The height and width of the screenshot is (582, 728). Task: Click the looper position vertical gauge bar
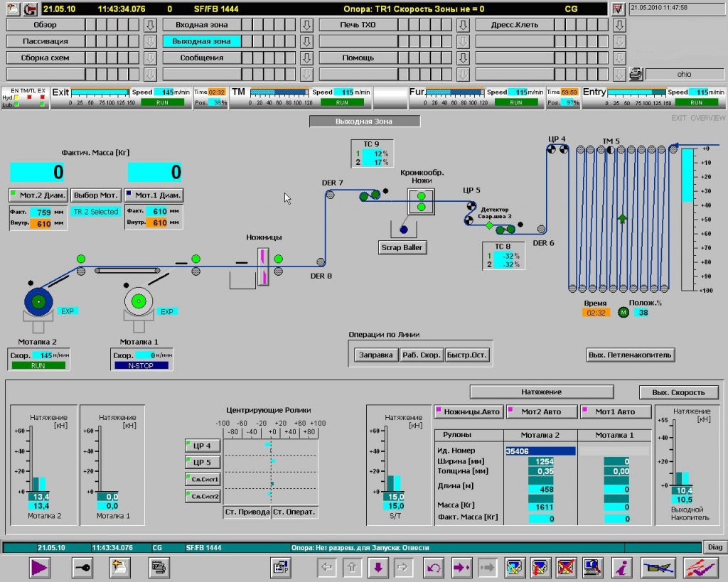[x=687, y=219]
